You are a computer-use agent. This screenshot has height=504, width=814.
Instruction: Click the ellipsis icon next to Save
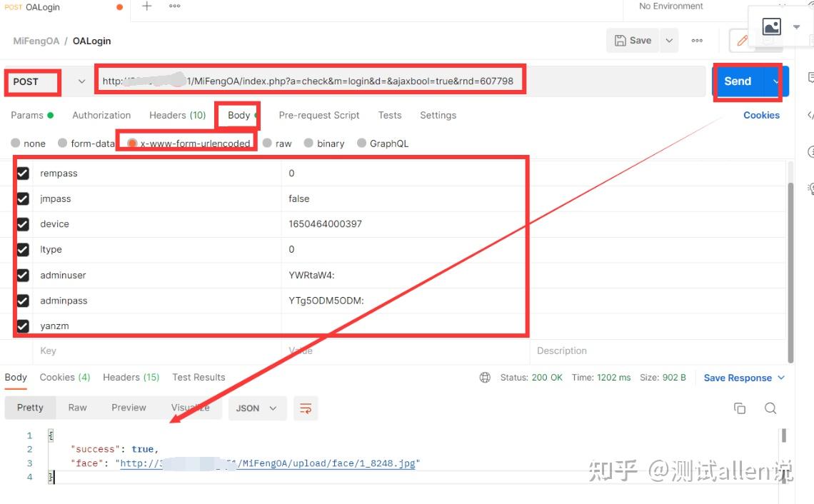point(697,41)
